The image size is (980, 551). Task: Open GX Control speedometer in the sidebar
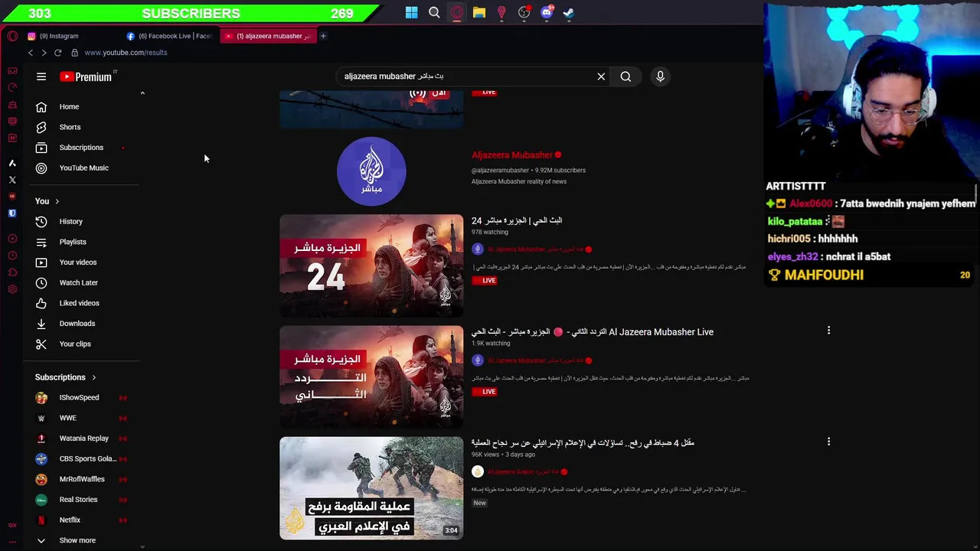(x=12, y=87)
